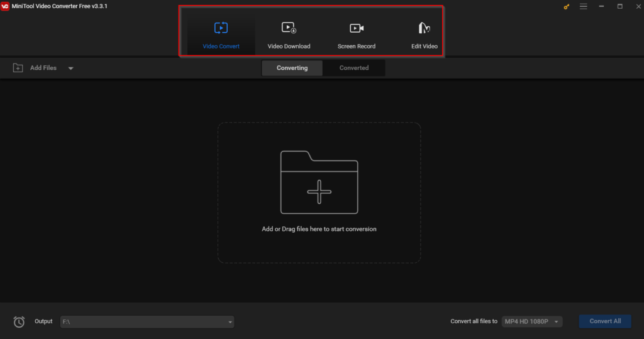Click the Output path field showing F:\
Image resolution: width=644 pixels, height=339 pixels.
(x=147, y=322)
